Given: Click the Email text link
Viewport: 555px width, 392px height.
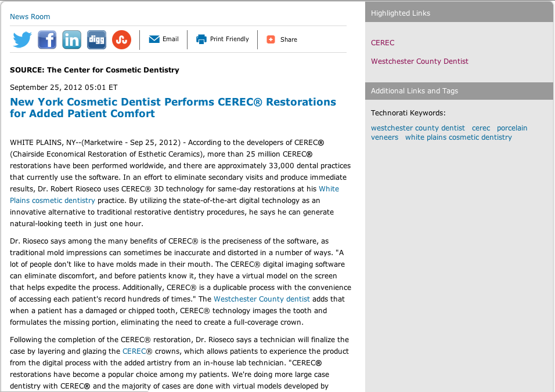Looking at the screenshot, I should [x=171, y=39].
